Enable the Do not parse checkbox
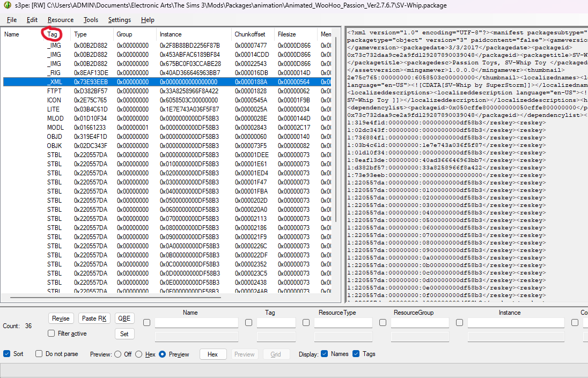The height and width of the screenshot is (378, 588). pos(38,354)
